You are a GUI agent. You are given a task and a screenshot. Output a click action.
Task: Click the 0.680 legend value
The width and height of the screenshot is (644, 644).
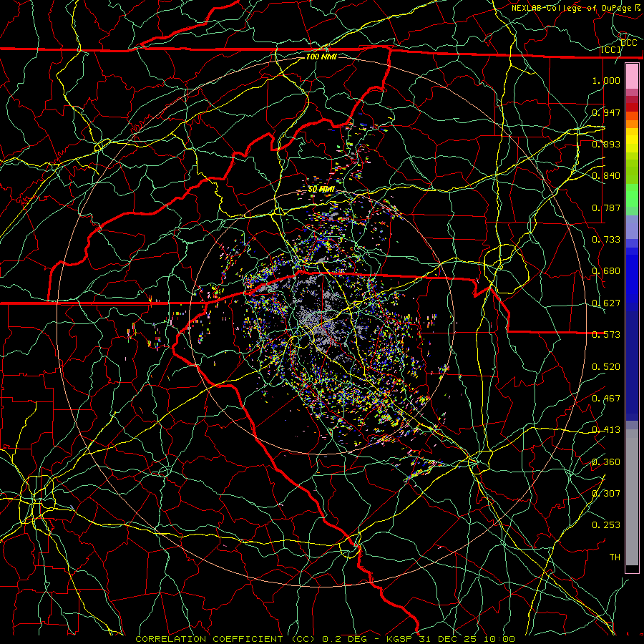tap(606, 270)
